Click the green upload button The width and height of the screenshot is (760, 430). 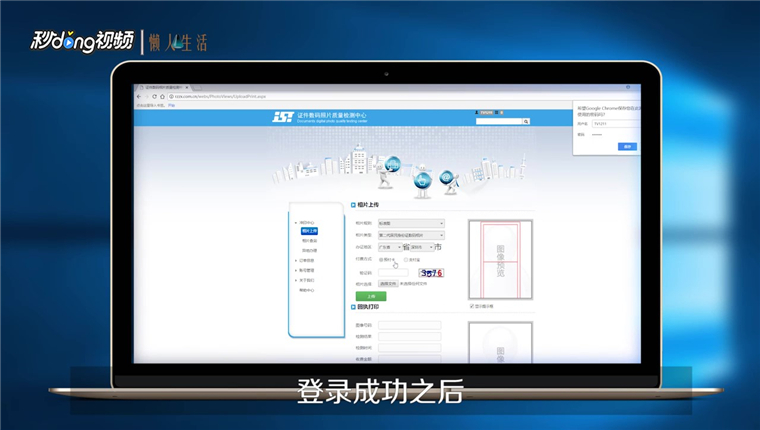click(371, 296)
